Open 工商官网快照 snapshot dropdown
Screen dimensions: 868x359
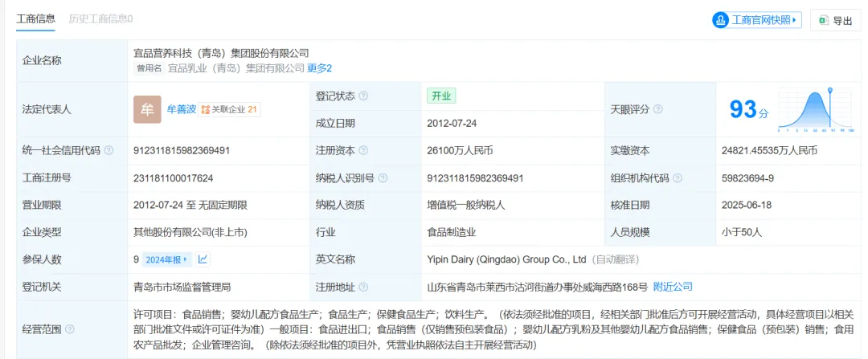click(x=756, y=21)
